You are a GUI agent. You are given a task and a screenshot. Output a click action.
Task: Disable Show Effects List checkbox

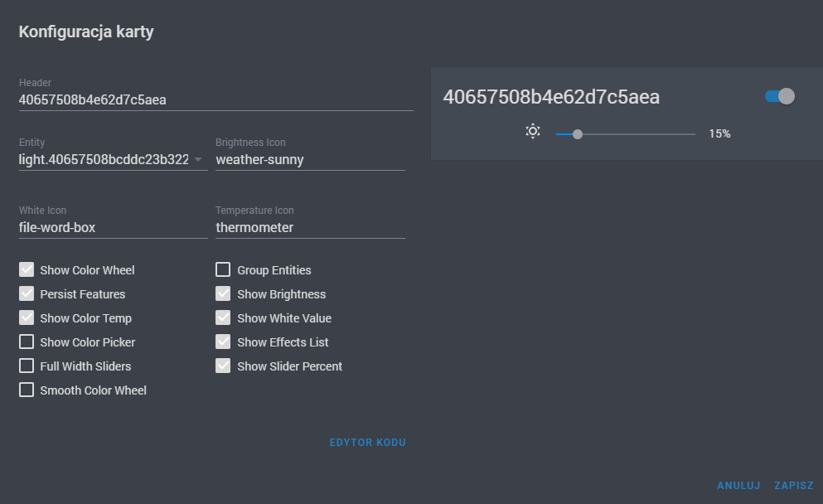tap(223, 342)
